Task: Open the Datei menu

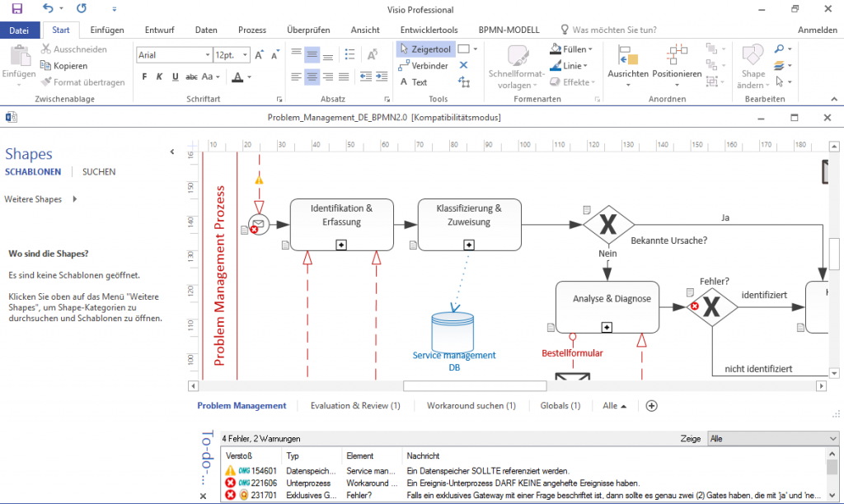Action: coord(20,30)
